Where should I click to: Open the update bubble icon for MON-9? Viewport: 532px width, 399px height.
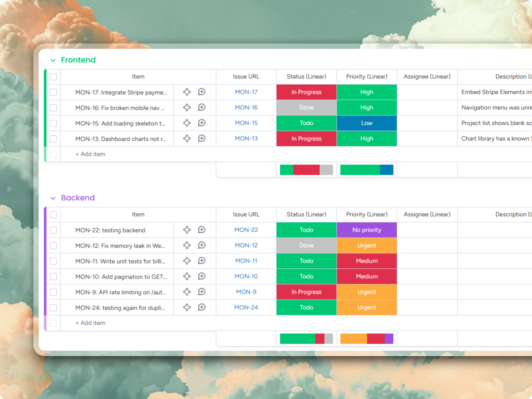click(202, 292)
